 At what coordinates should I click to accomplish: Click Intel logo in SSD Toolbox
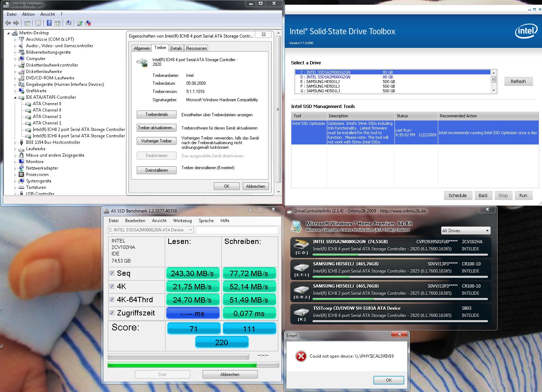pyautogui.click(x=526, y=31)
